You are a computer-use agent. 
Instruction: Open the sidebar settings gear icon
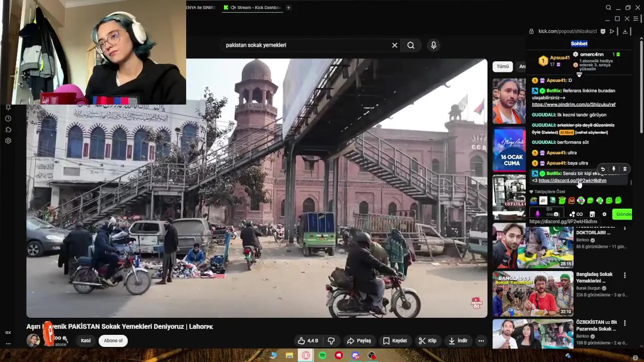tap(8, 141)
